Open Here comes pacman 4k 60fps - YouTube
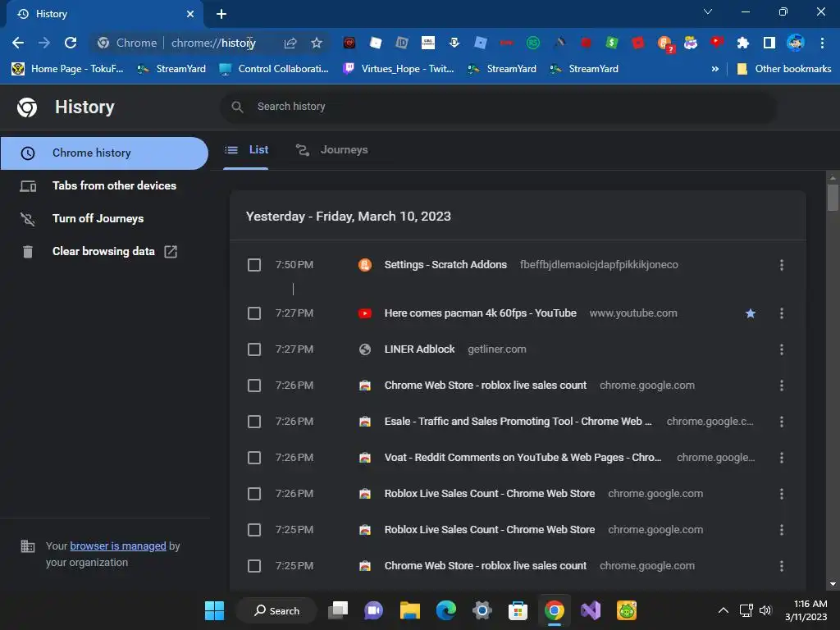 (480, 313)
